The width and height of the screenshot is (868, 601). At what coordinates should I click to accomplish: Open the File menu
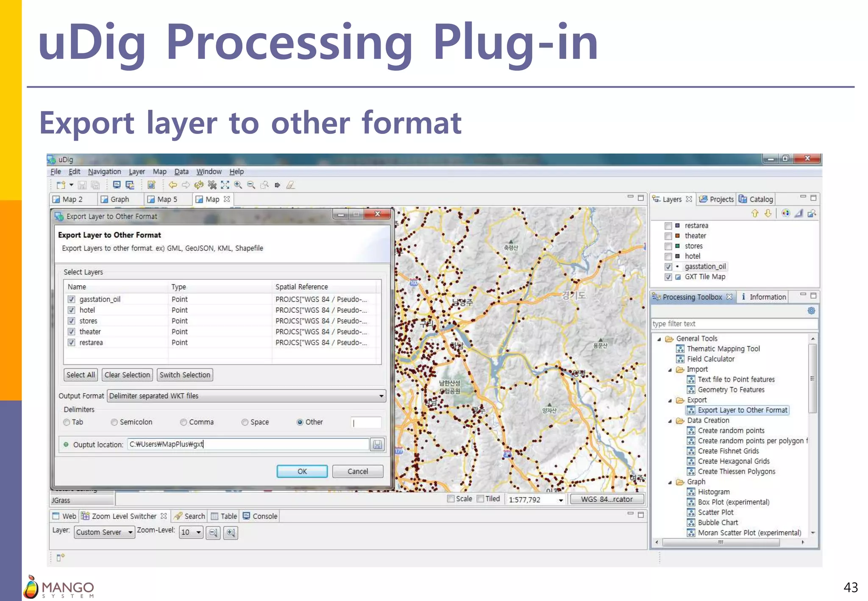(x=56, y=172)
